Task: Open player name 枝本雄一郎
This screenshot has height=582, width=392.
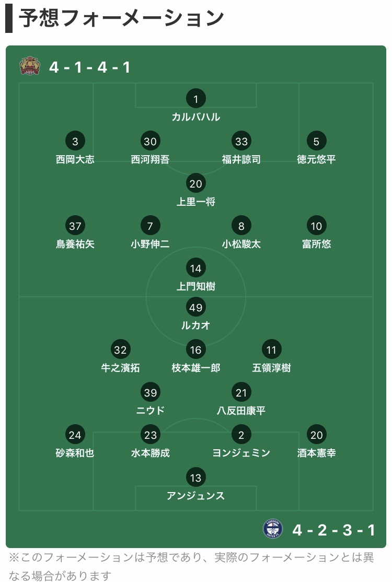Action: click(x=195, y=368)
